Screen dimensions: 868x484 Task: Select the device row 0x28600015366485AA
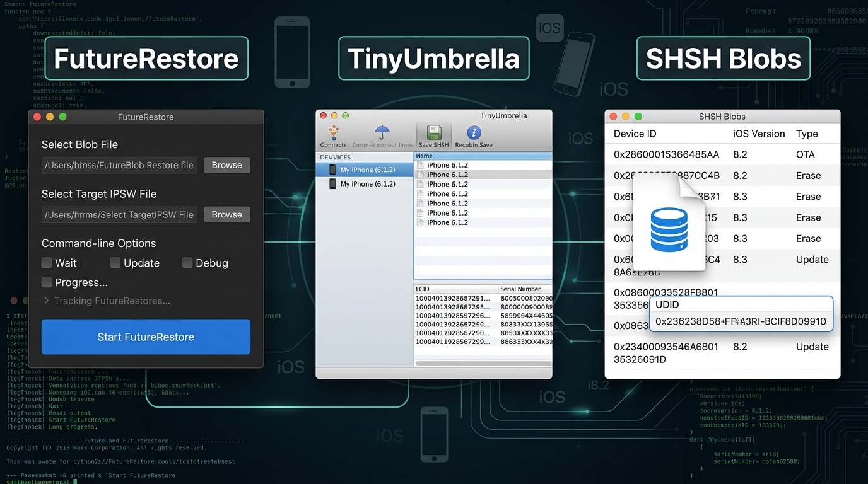tap(722, 154)
